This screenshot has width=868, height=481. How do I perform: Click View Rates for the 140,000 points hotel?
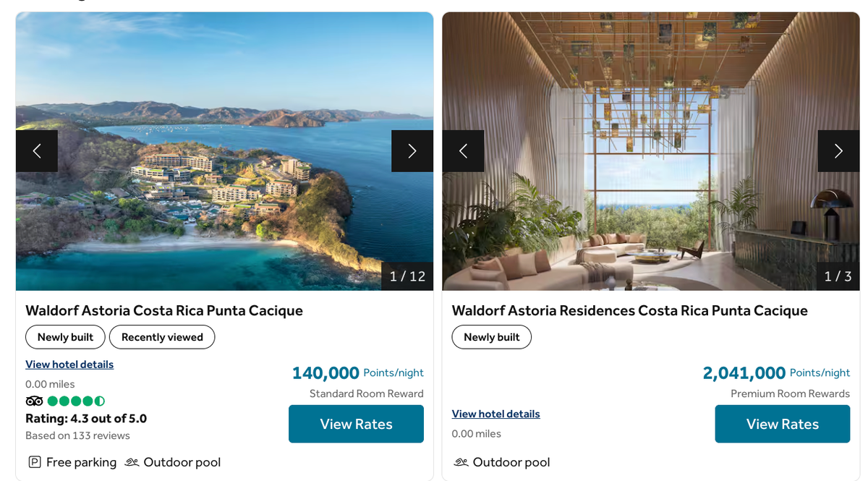pos(356,424)
